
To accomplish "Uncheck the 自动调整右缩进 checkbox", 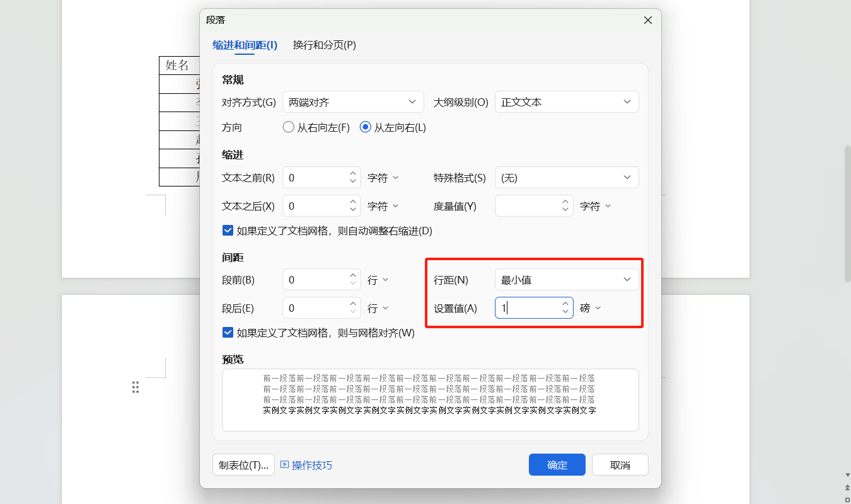I will point(228,230).
